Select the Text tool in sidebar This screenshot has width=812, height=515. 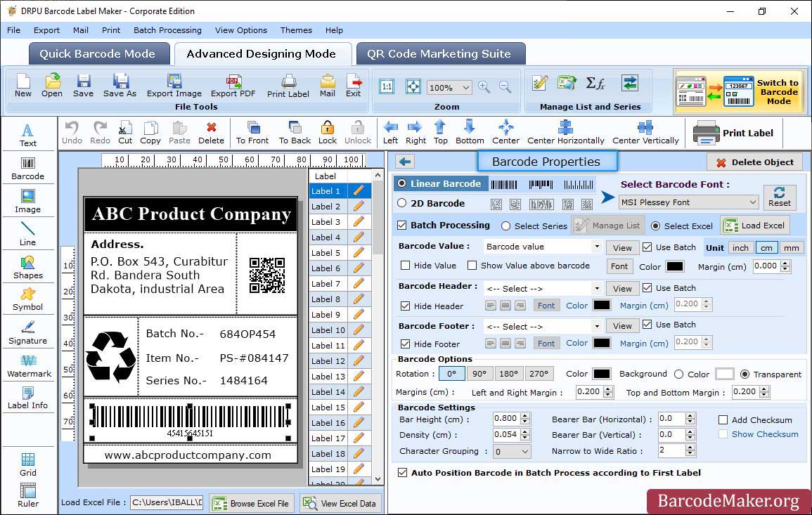pos(28,135)
